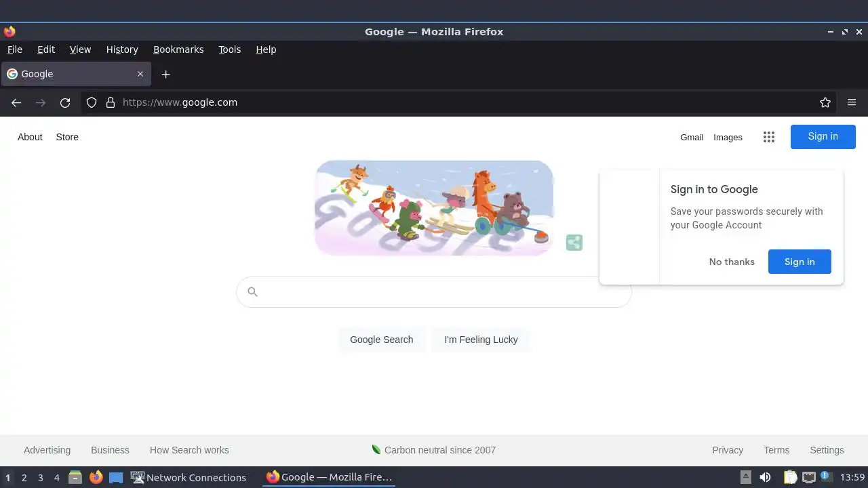Open the Images link
Viewport: 868px width, 488px height.
(728, 138)
